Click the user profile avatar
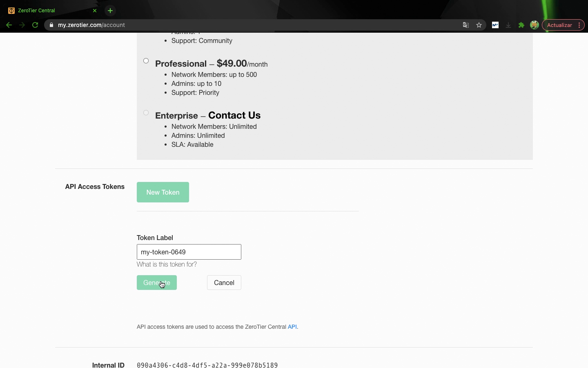Image resolution: width=588 pixels, height=368 pixels. (x=534, y=25)
